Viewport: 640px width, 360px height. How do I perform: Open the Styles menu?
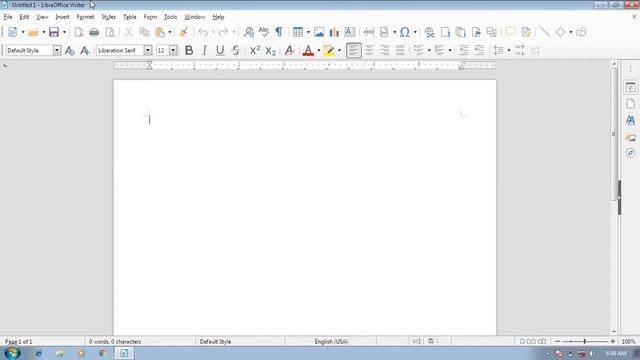(x=109, y=17)
